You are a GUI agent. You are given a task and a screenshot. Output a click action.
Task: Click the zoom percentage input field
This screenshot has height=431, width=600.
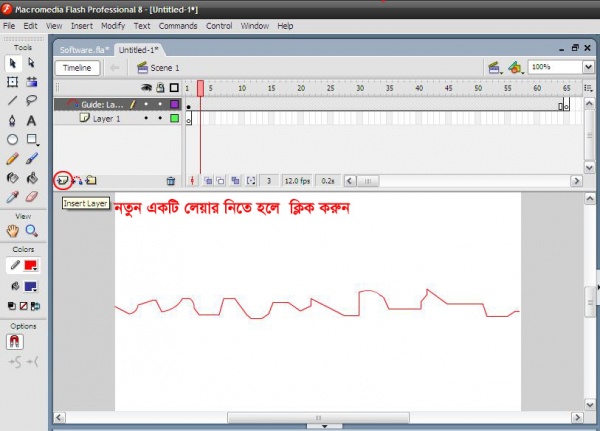pos(555,67)
